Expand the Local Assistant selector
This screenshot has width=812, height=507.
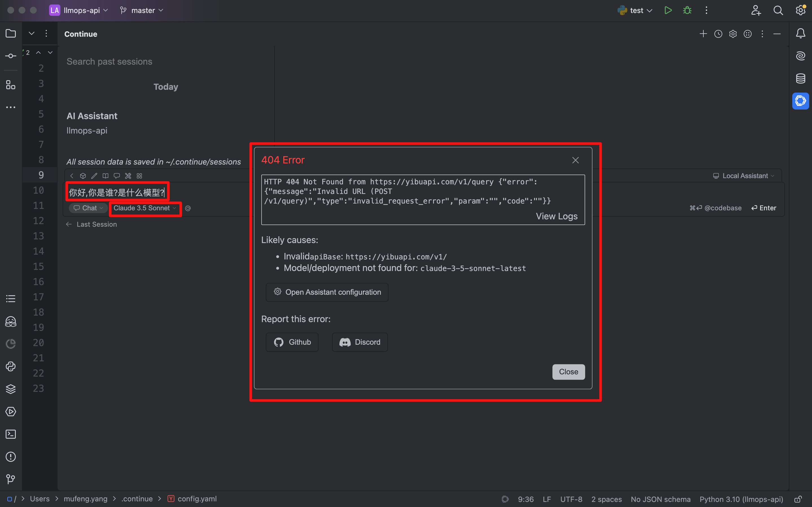pyautogui.click(x=744, y=175)
